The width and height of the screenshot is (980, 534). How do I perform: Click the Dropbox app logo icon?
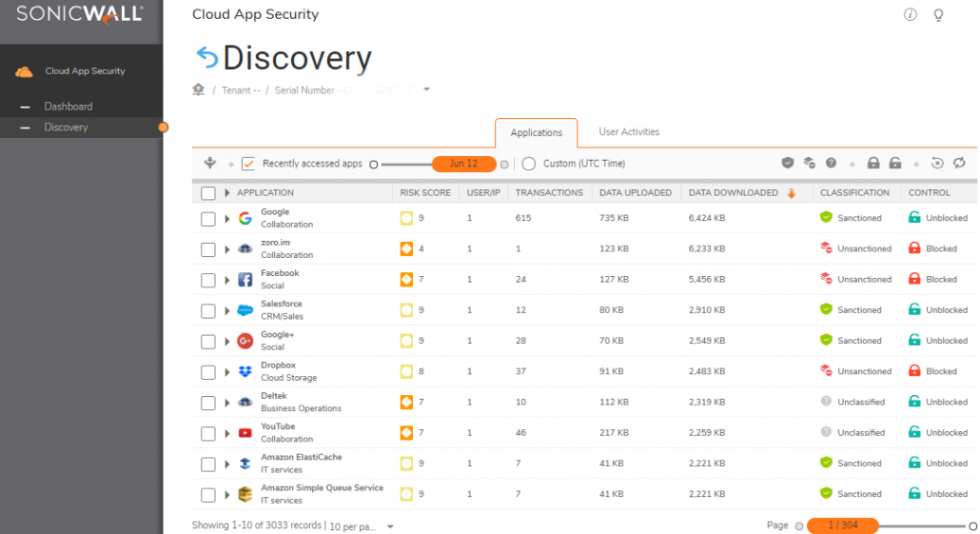click(245, 371)
